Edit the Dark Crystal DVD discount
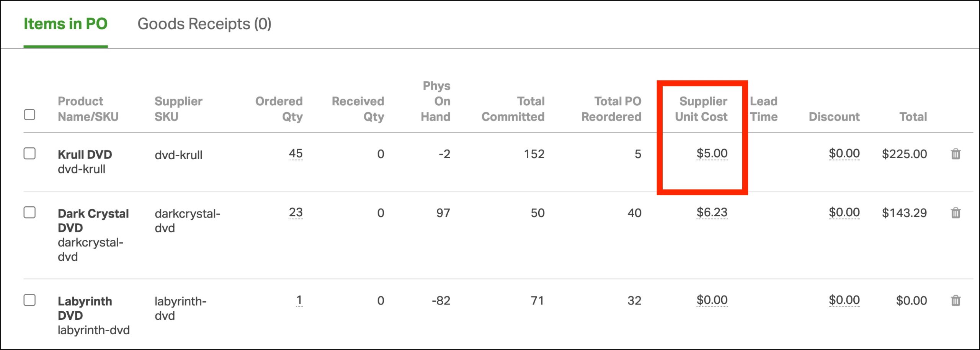Viewport: 980px width, 350px height. coord(844,213)
